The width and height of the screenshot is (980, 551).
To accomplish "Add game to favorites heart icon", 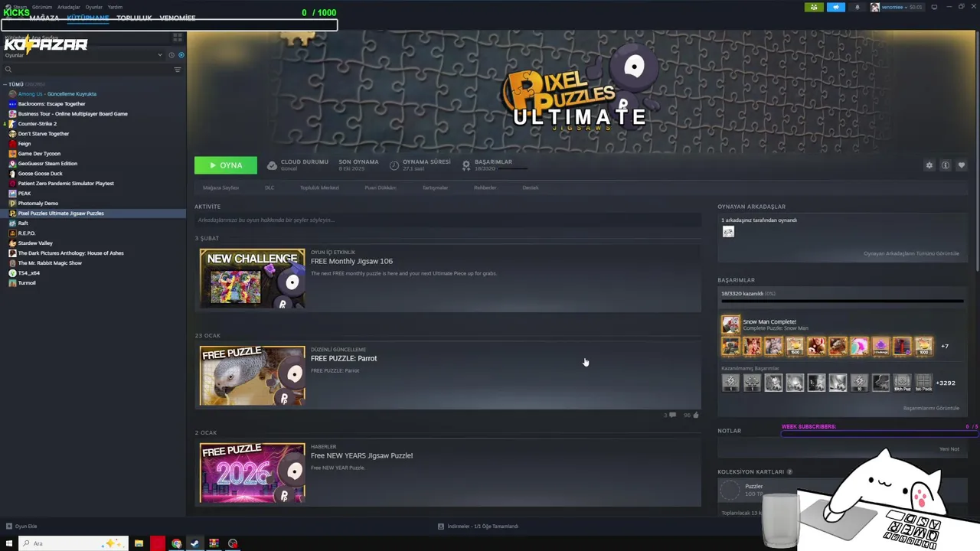I will click(962, 165).
